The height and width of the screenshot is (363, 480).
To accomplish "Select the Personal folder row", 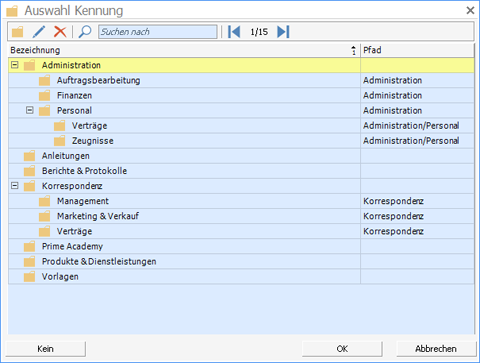I will [241, 111].
